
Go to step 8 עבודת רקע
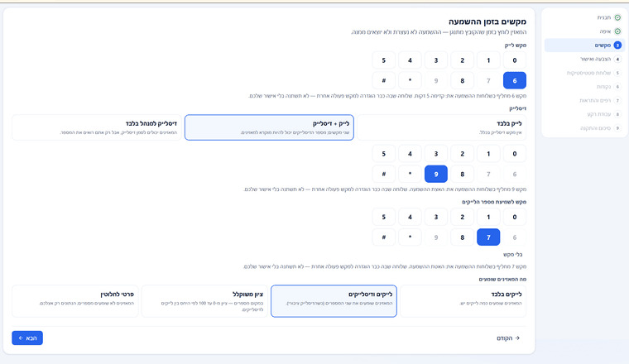(x=584, y=114)
